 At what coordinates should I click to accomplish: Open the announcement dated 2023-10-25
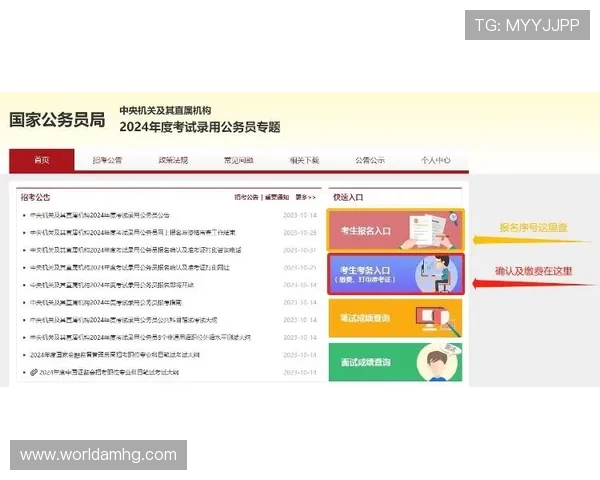[130, 267]
